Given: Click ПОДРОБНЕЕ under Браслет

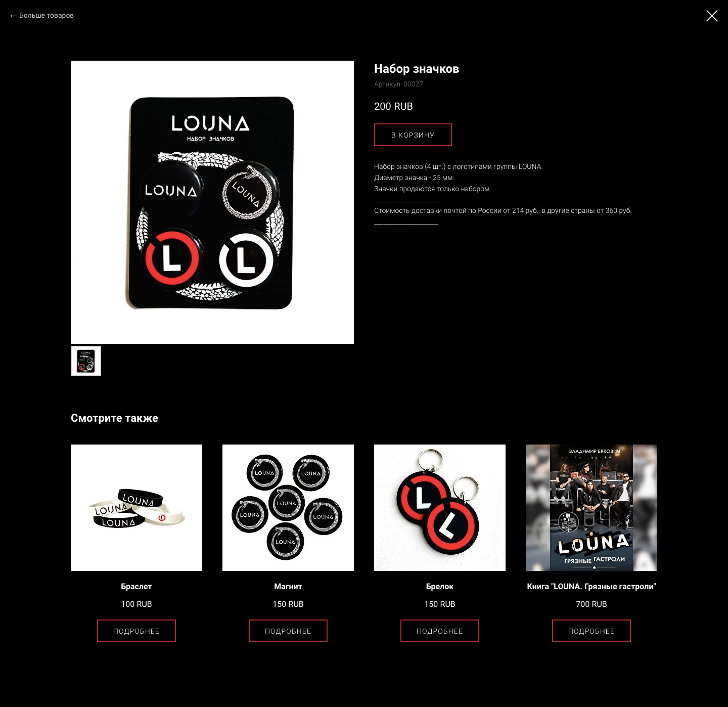Looking at the screenshot, I should coord(136,631).
